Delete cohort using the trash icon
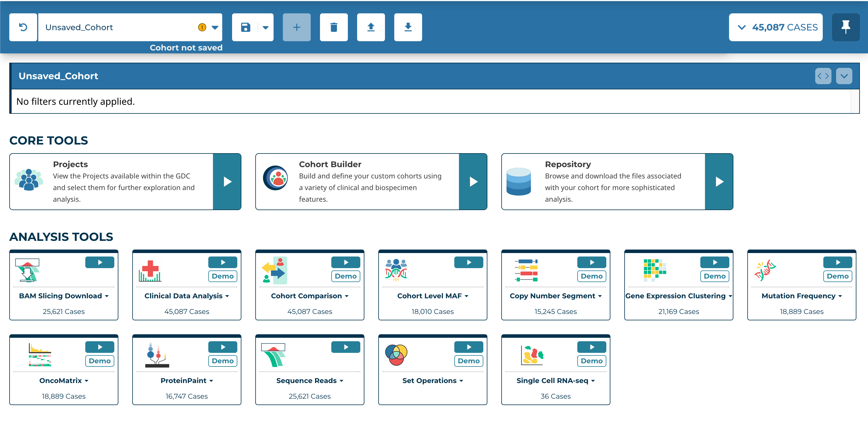Viewport: 868px width, 437px height. coord(334,27)
